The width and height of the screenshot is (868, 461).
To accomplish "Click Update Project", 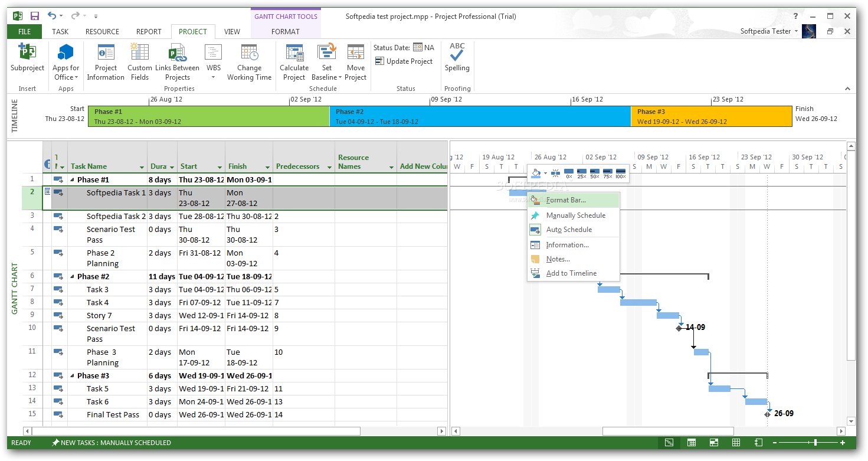I will [x=404, y=61].
